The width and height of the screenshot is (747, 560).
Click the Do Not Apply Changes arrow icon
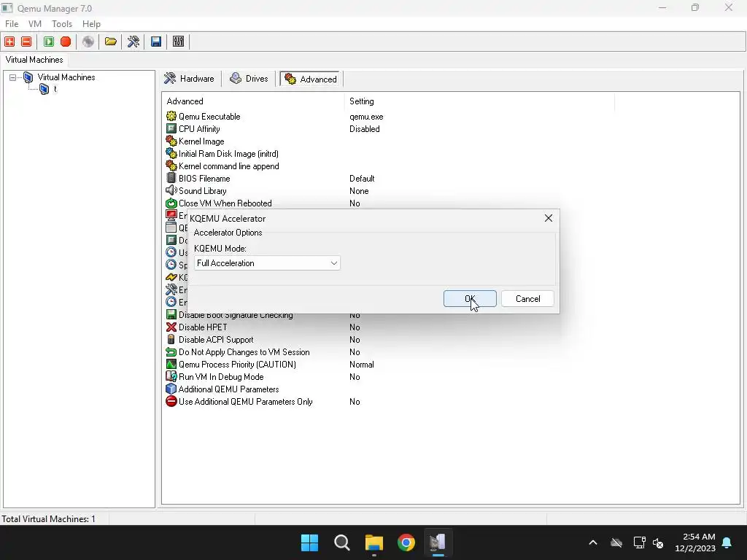pyautogui.click(x=171, y=352)
